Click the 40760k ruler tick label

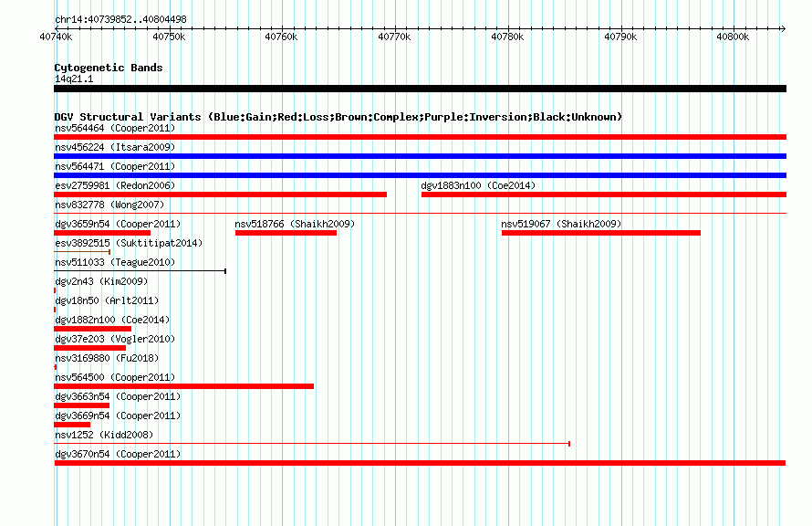(281, 37)
